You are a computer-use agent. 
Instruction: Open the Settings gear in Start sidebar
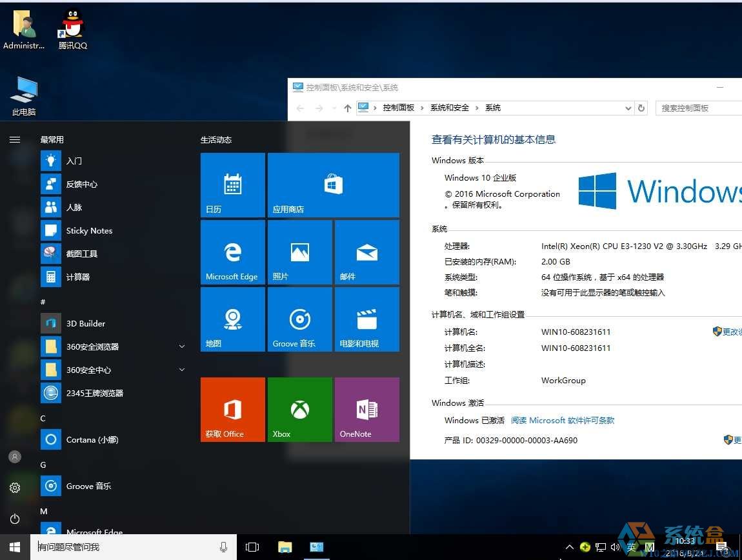[x=15, y=488]
